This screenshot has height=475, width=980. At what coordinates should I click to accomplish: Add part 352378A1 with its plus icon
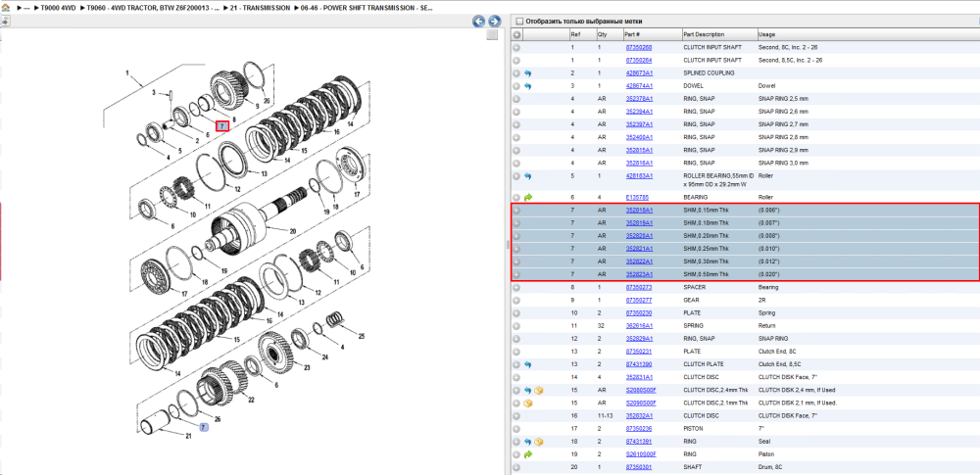[516, 99]
